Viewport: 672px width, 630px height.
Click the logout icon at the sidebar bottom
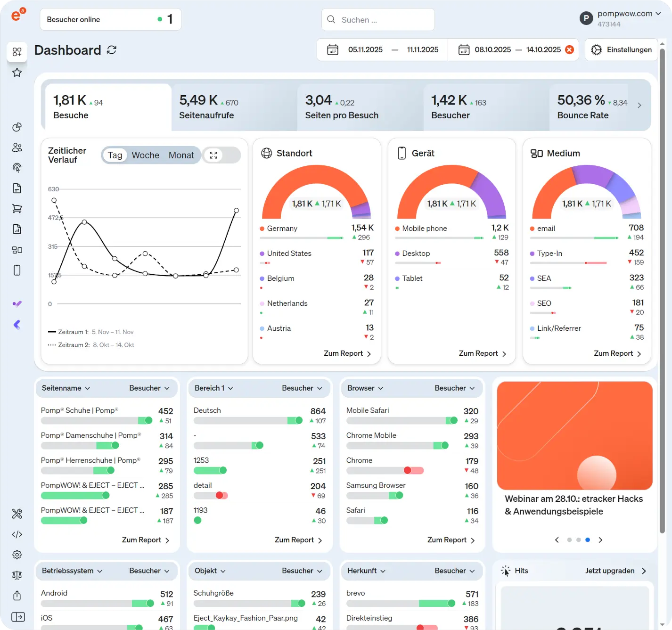17,616
